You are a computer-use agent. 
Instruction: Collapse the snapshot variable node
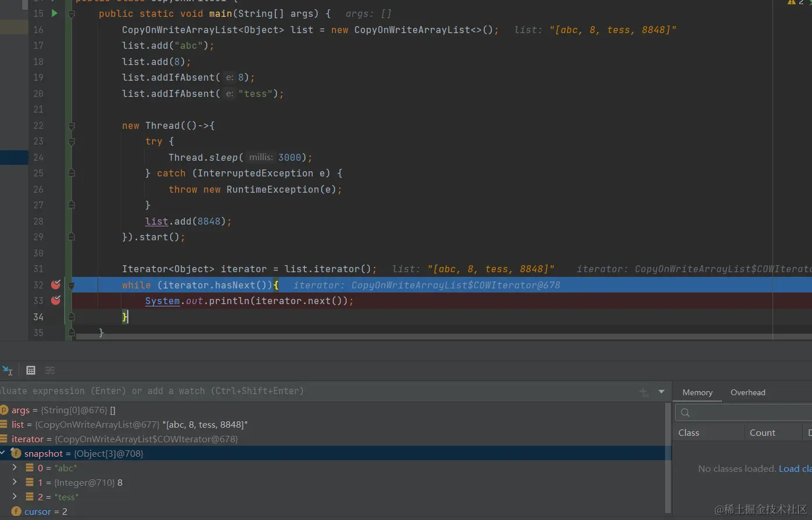pyautogui.click(x=3, y=453)
